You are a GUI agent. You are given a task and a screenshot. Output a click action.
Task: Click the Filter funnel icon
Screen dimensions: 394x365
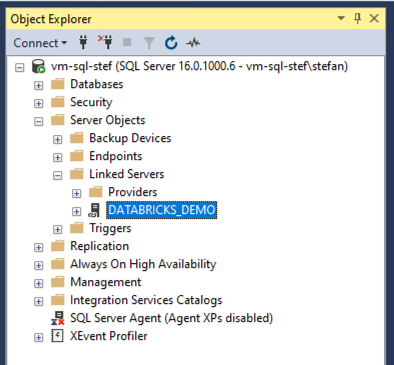[149, 43]
